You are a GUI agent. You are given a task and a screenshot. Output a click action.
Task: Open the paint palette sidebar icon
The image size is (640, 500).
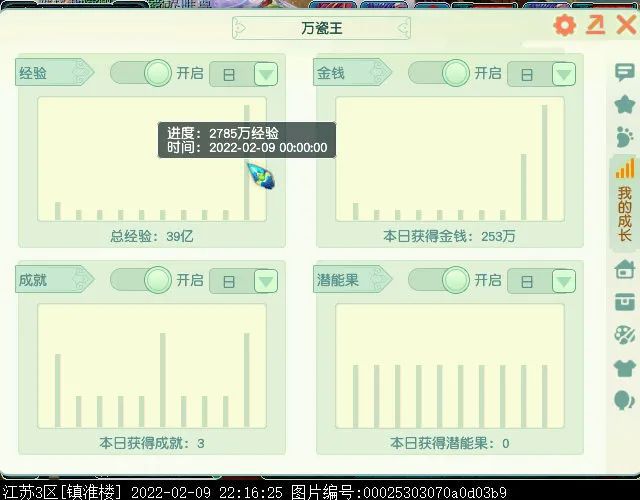point(624,335)
